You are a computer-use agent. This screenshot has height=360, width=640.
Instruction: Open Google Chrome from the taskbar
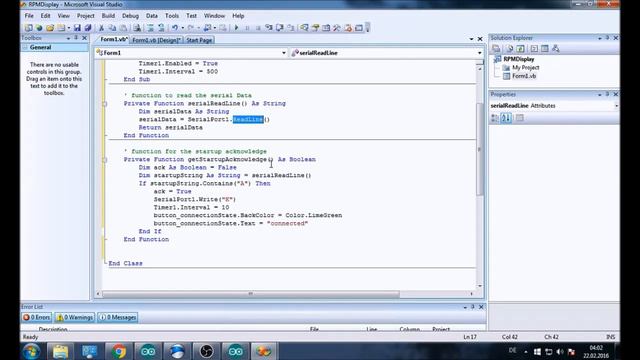(119, 351)
